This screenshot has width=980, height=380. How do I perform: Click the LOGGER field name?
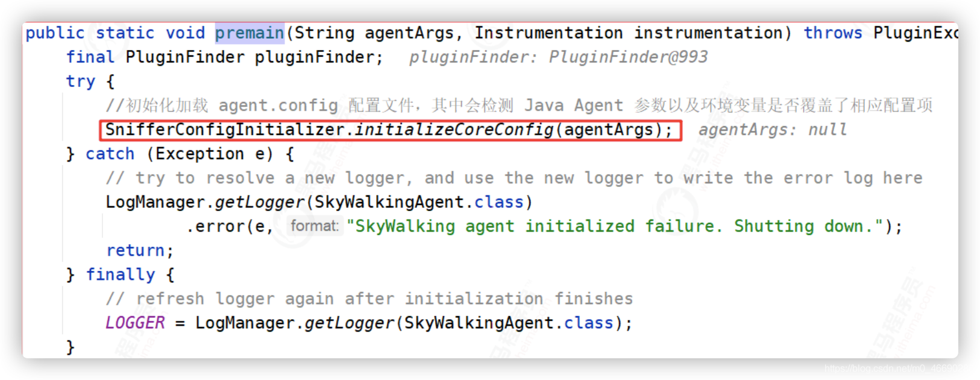pos(135,323)
